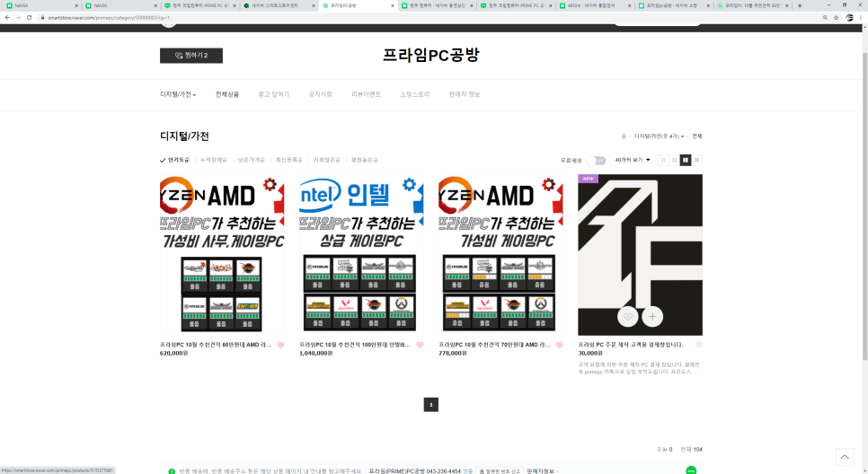
Task: Click the green talk chat icon
Action: pos(691,470)
